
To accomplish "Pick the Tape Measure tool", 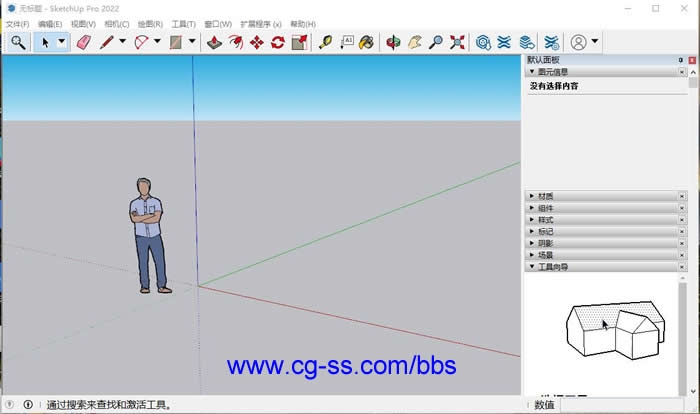I will point(325,42).
